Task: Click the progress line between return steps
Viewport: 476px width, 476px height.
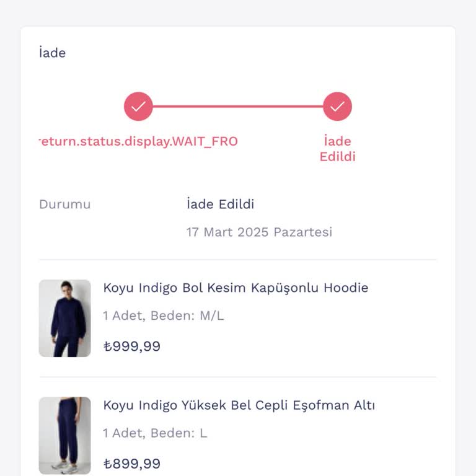Action: [238, 107]
